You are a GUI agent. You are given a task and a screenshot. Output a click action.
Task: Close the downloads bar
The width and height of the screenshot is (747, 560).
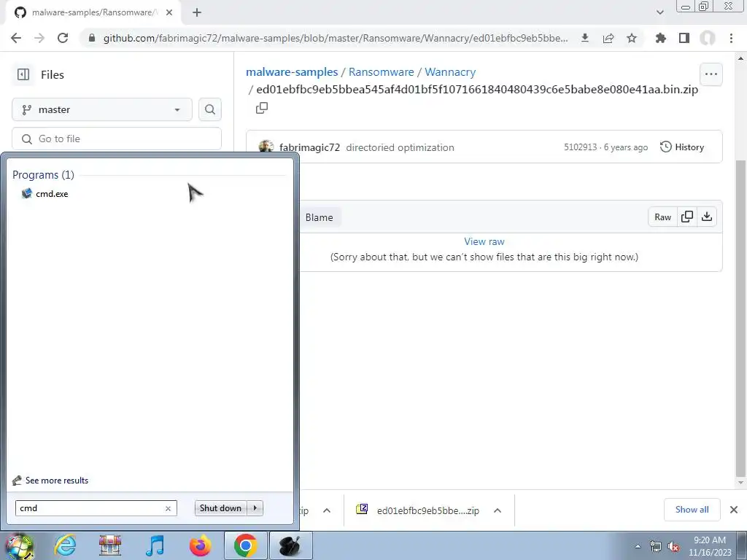point(734,510)
